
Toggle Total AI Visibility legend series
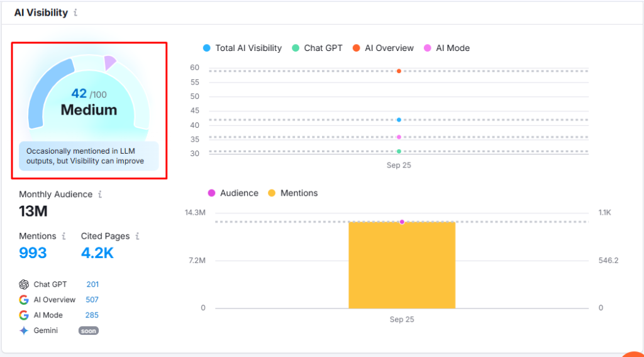[x=242, y=48]
